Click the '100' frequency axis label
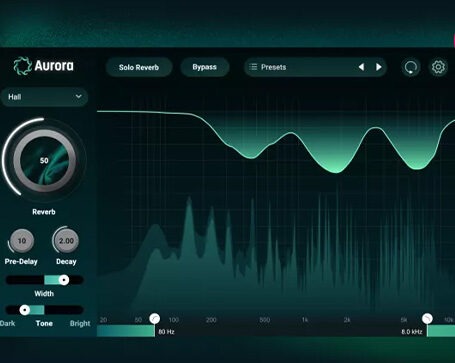This screenshot has width=455, height=363. (x=174, y=320)
